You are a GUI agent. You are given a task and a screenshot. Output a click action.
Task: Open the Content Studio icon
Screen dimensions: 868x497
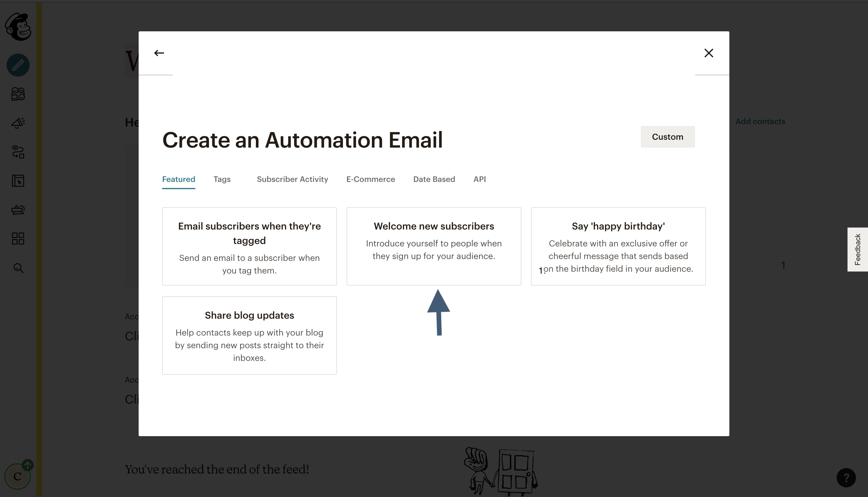tap(18, 210)
